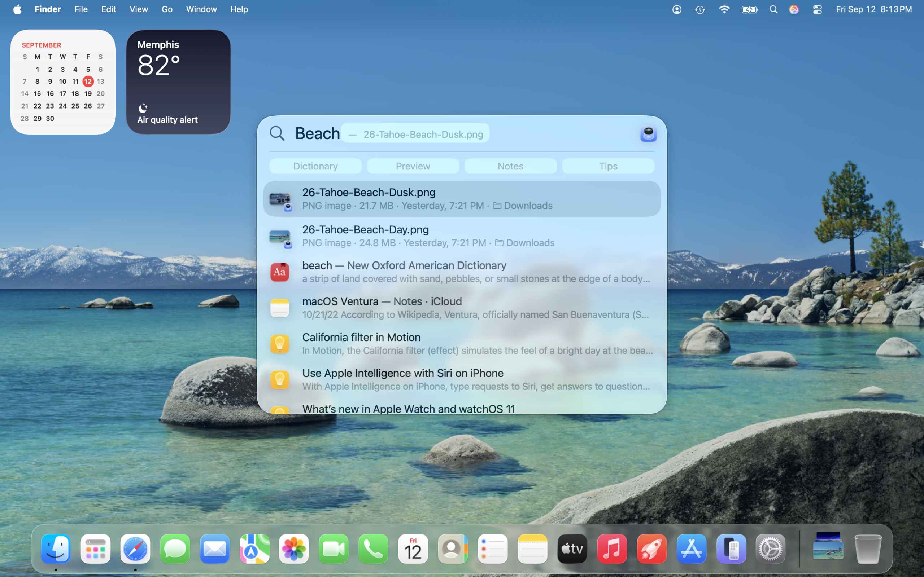Click the Preview app icon in Spotlight search bar
The width and height of the screenshot is (924, 577).
[x=648, y=134]
